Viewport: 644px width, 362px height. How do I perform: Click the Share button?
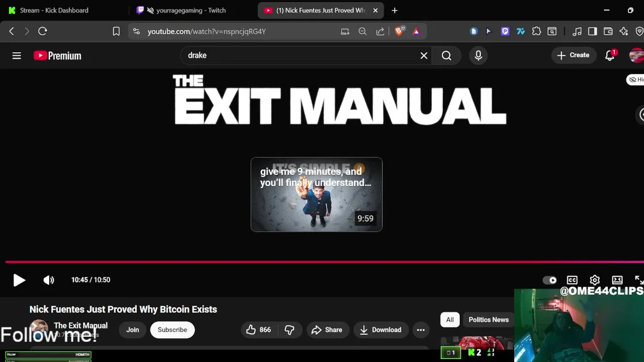click(x=328, y=330)
